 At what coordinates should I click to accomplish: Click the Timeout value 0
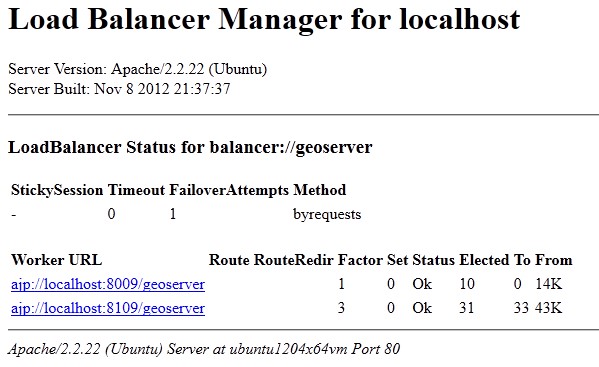tap(112, 214)
